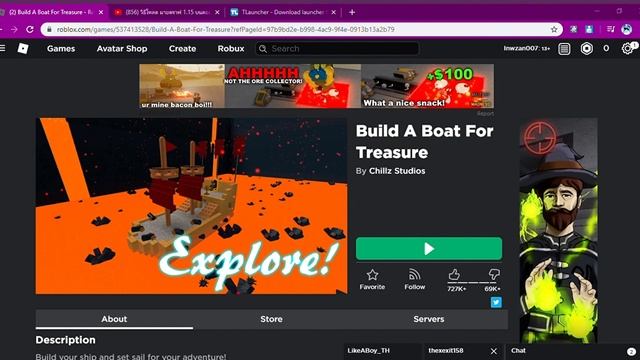Viewport: 640px width, 360px height.
Task: Open the Chillz Studios creator link
Action: tap(397, 171)
